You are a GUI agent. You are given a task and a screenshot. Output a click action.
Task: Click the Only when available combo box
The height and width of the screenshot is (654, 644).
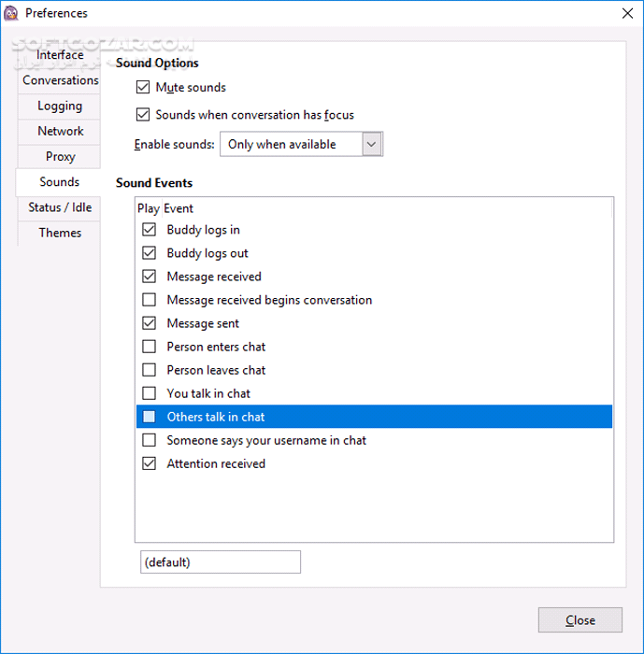click(291, 144)
